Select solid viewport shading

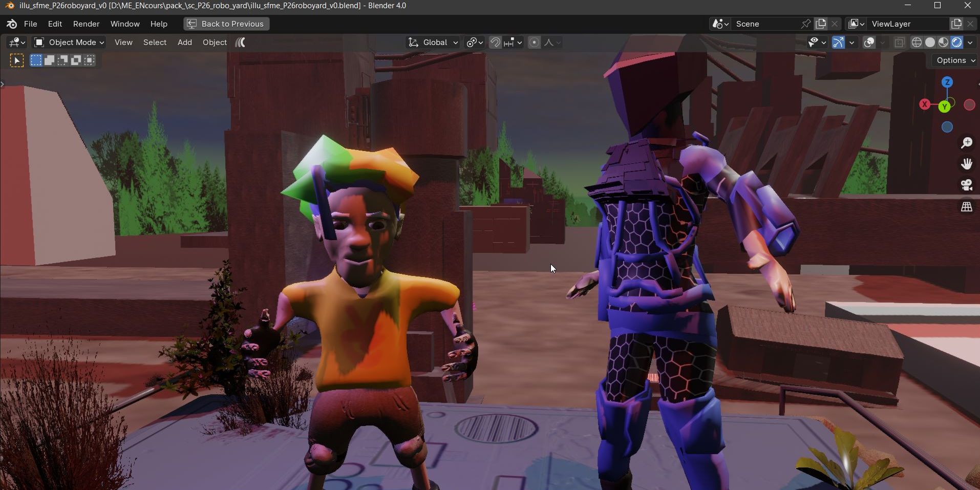click(x=930, y=42)
